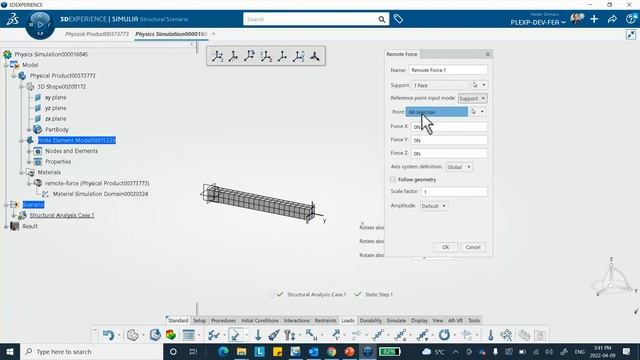Open the Axis system definition Global dropdown
640x360 pixels.
click(x=459, y=167)
